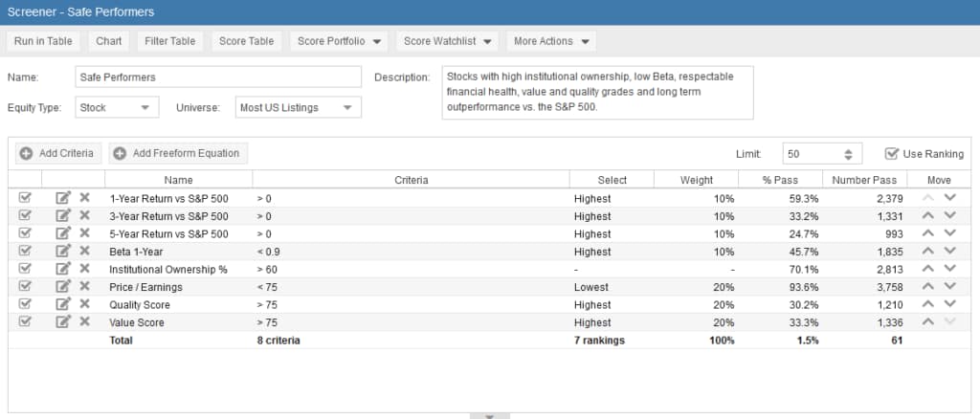Edit the 1-Year Return vs S&P 500 criterion
This screenshot has height=419, width=980.
point(64,198)
